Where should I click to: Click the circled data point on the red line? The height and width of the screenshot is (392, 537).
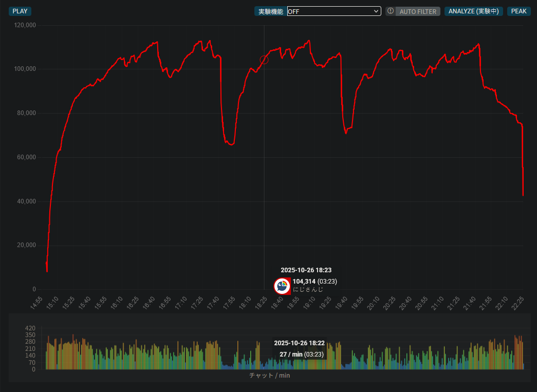tap(264, 60)
